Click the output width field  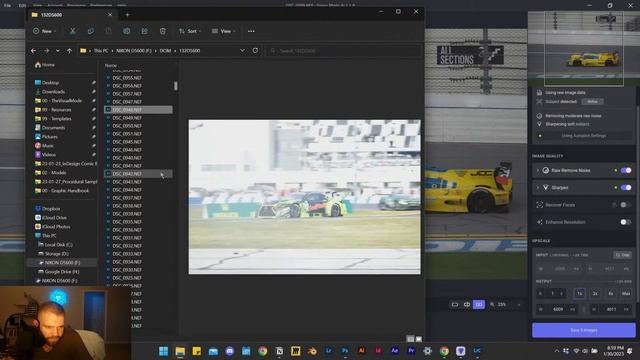tap(558, 309)
